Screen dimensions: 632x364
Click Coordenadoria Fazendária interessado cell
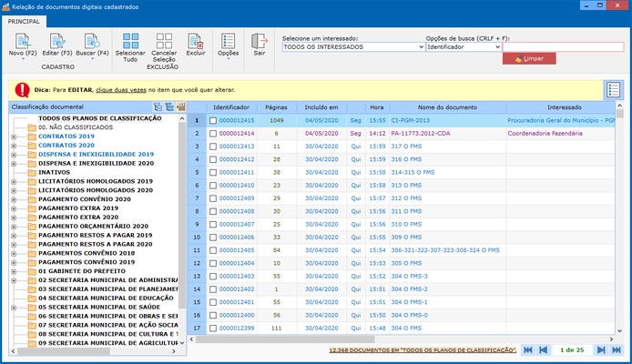(x=545, y=133)
